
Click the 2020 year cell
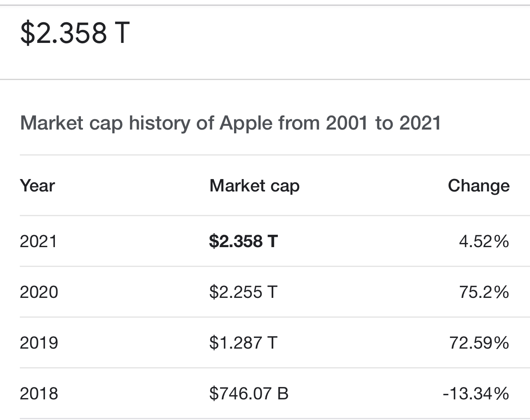39,292
